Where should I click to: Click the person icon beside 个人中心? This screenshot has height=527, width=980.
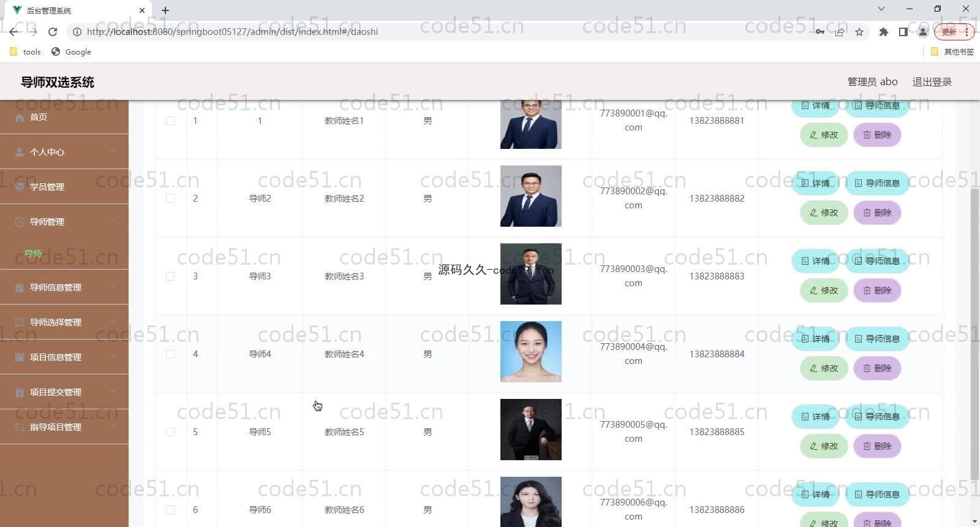[20, 152]
